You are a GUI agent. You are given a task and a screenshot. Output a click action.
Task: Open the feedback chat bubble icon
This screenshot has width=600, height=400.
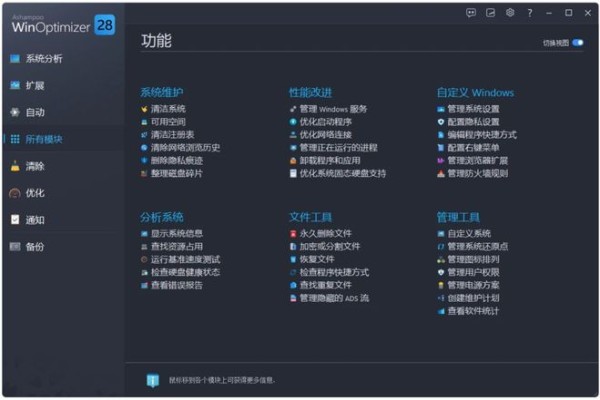click(x=471, y=13)
